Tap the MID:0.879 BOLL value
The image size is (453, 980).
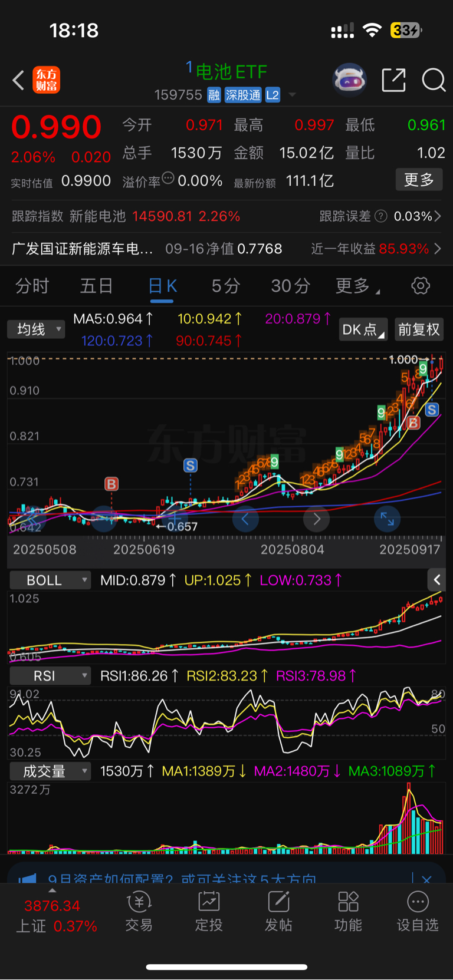(x=138, y=580)
